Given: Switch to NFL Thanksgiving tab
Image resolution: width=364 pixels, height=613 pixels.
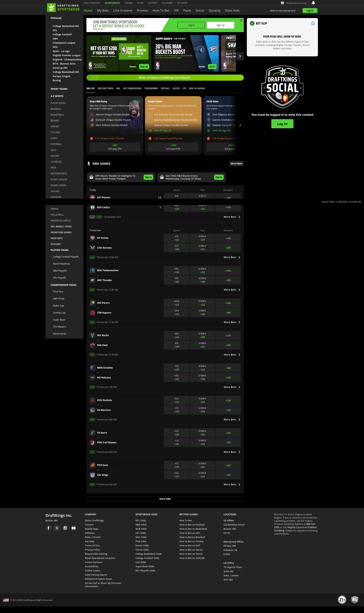Looking at the screenshot, I should (132, 88).
